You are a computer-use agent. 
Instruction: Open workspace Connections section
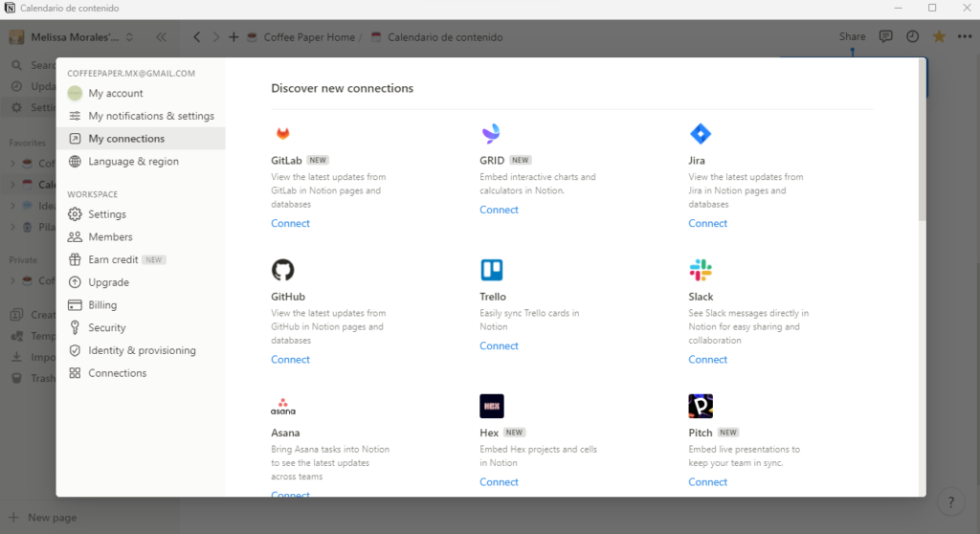click(x=141, y=373)
